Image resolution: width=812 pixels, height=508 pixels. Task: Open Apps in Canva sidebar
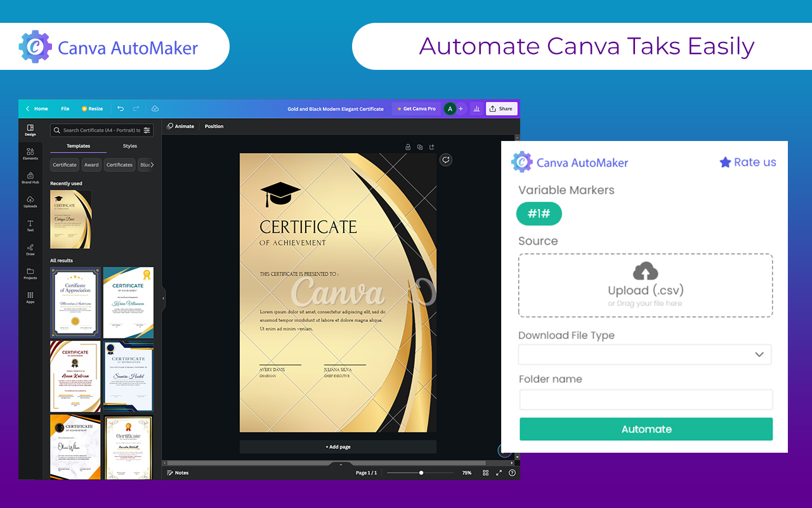[30, 297]
